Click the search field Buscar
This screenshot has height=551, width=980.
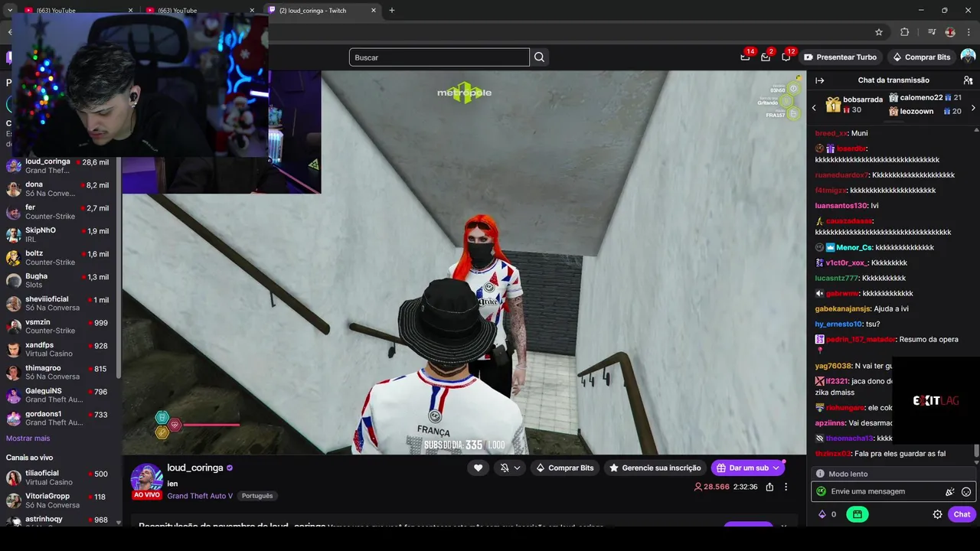tap(439, 57)
